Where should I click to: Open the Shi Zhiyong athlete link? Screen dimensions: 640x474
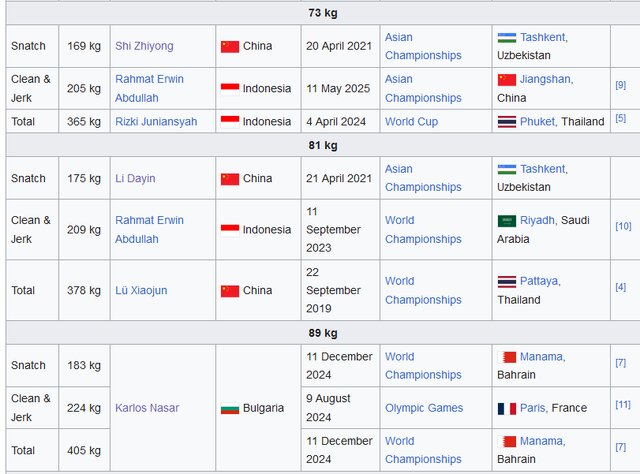[x=144, y=46]
